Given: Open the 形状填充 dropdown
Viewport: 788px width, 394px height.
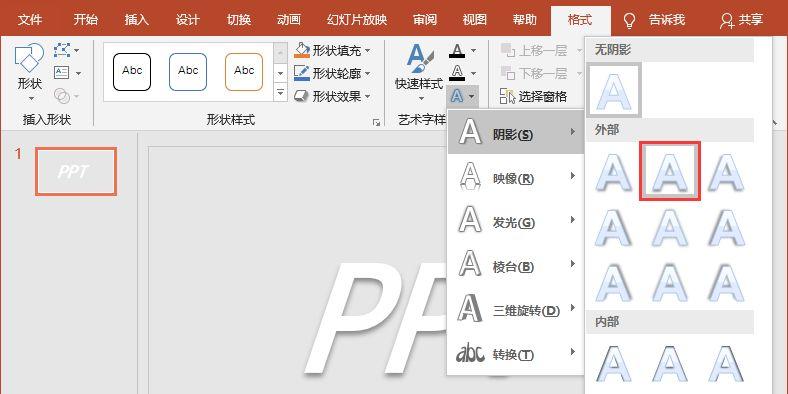Looking at the screenshot, I should coord(333,50).
